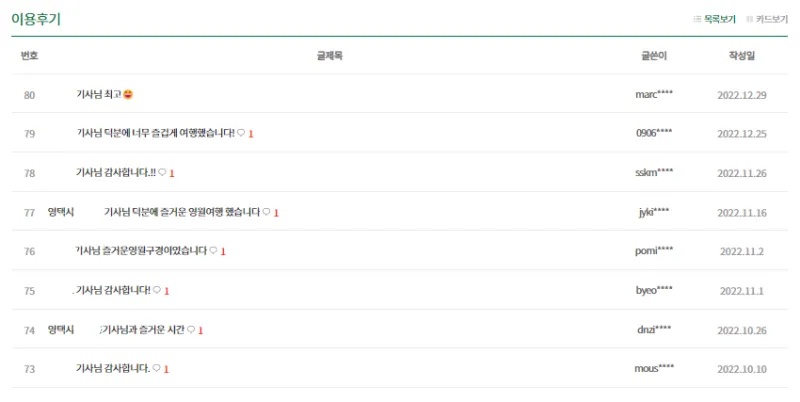The image size is (800, 402).
Task: Open review 74 기사님과 즐거운 시간
Action: pos(142,330)
